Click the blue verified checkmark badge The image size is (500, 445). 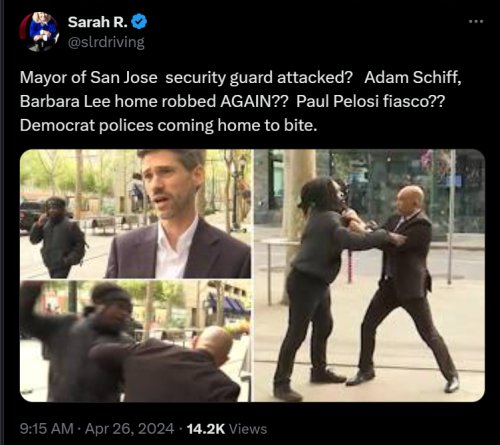pos(139,22)
